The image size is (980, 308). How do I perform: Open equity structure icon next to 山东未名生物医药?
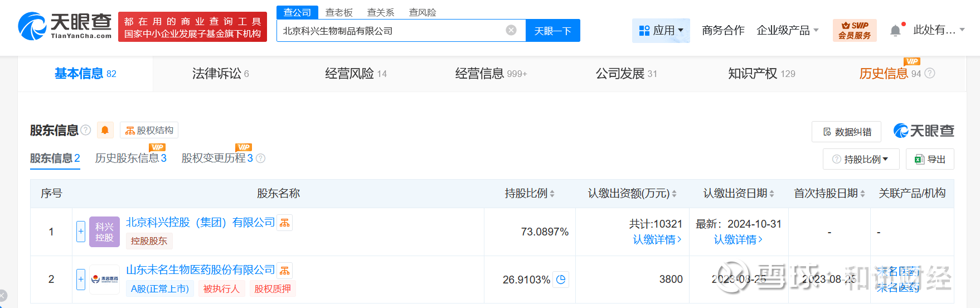pyautogui.click(x=285, y=271)
